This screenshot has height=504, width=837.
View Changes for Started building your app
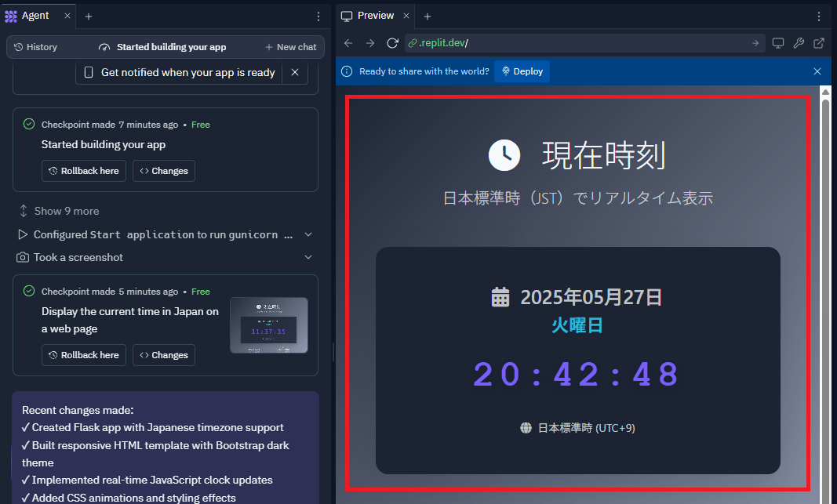pos(163,171)
